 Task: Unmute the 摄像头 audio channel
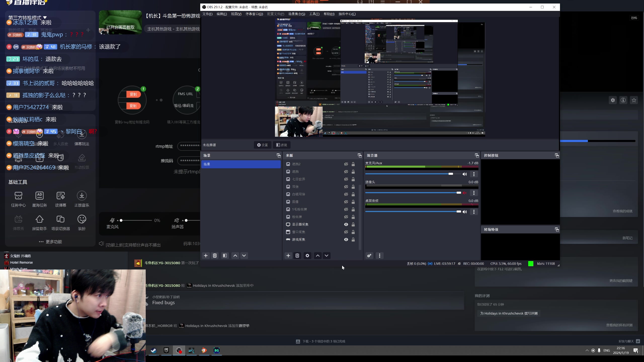tap(464, 193)
